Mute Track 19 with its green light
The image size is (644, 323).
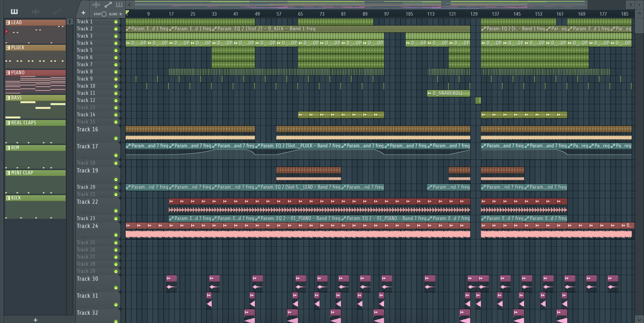point(116,179)
